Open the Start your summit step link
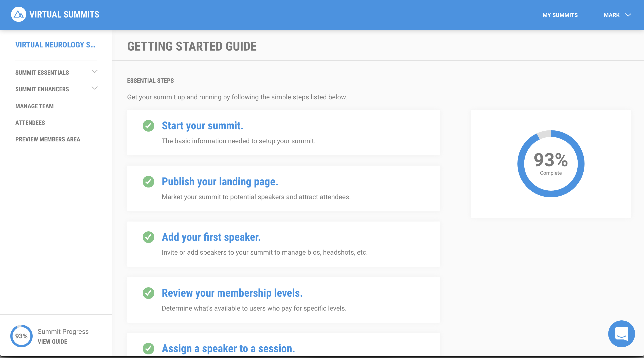 [202, 126]
